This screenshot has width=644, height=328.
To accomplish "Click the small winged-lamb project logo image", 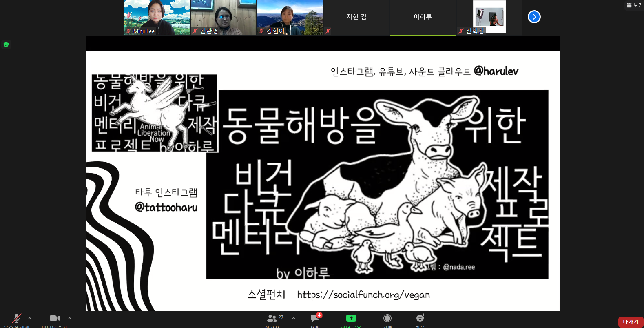I will pyautogui.click(x=155, y=113).
